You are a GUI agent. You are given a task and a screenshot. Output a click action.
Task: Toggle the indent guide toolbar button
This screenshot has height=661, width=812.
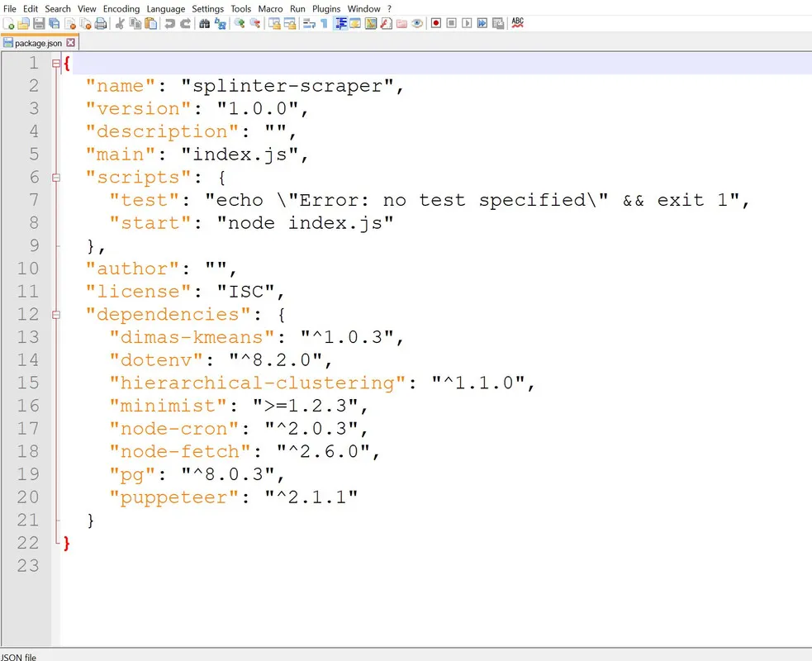(340, 23)
